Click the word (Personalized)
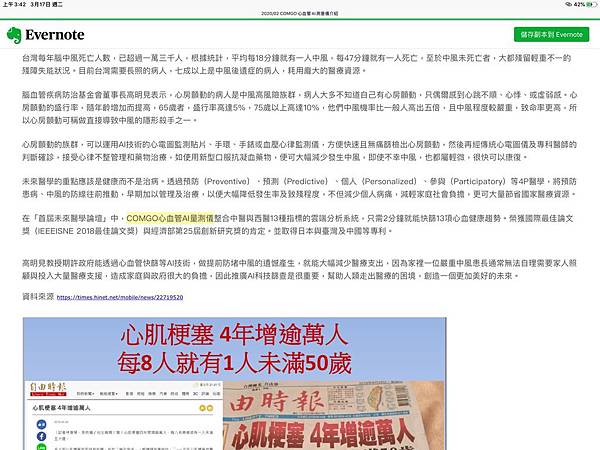 point(389,181)
